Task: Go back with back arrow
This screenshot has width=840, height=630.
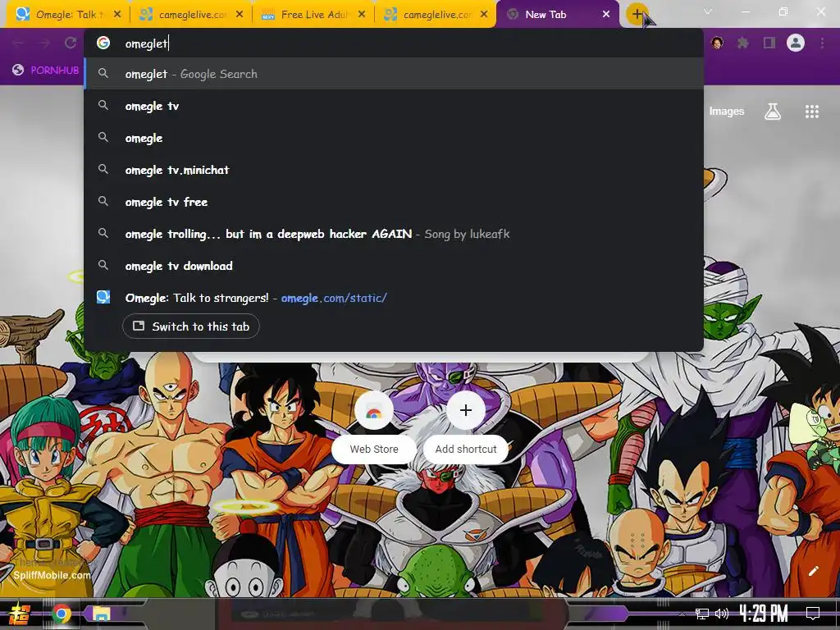Action: 18,43
